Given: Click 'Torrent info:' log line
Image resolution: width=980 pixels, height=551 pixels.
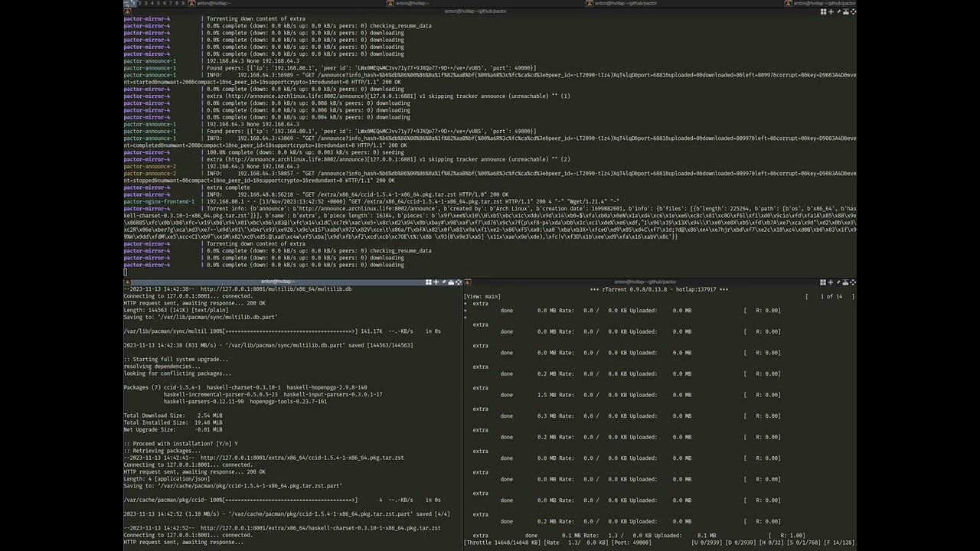Looking at the screenshot, I should pyautogui.click(x=490, y=223).
